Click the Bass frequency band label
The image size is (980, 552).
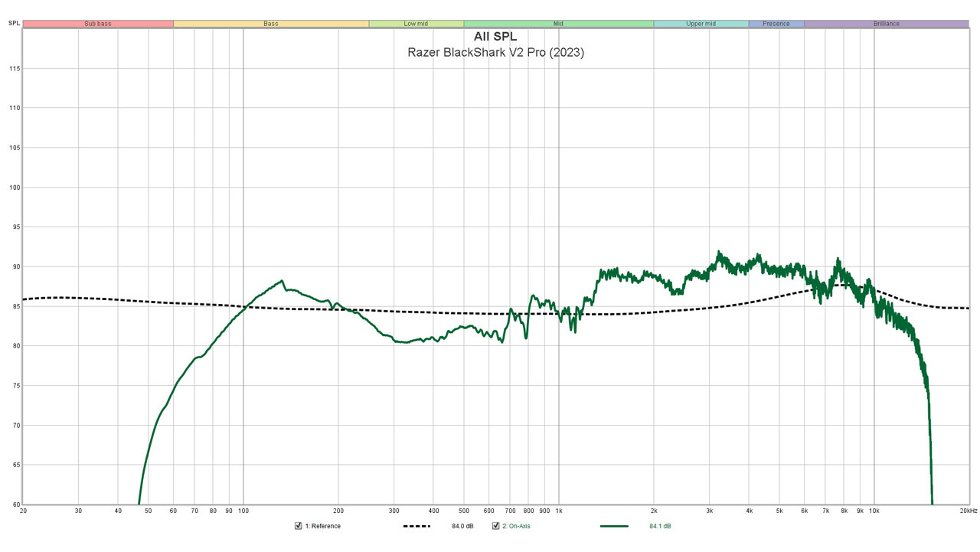pos(271,24)
